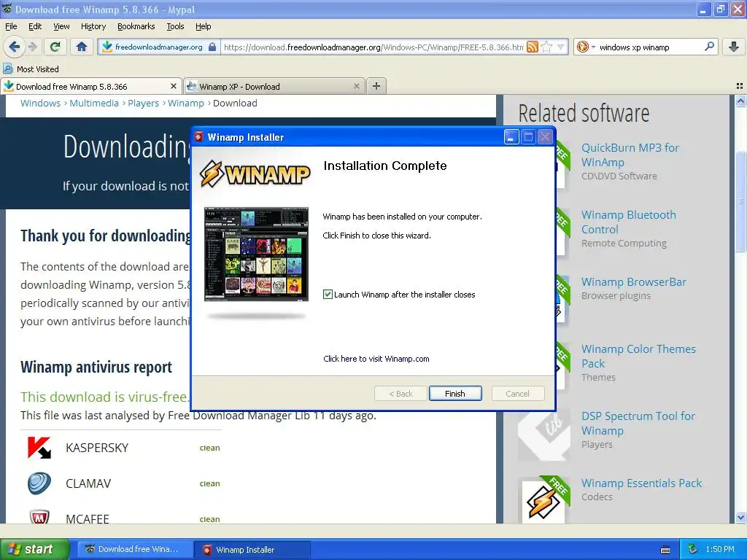
Task: Open DSP Spectrum Tool for Winamp link
Action: [x=638, y=424]
